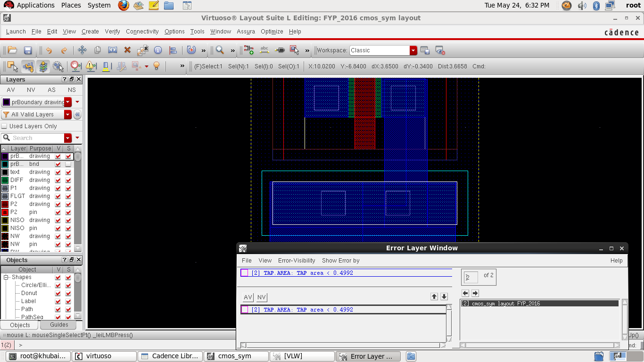The height and width of the screenshot is (362, 644).
Task: Activate the magnifier zoom icon
Action: coord(220,50)
